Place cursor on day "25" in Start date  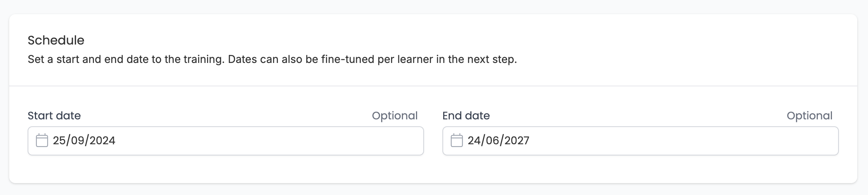59,140
